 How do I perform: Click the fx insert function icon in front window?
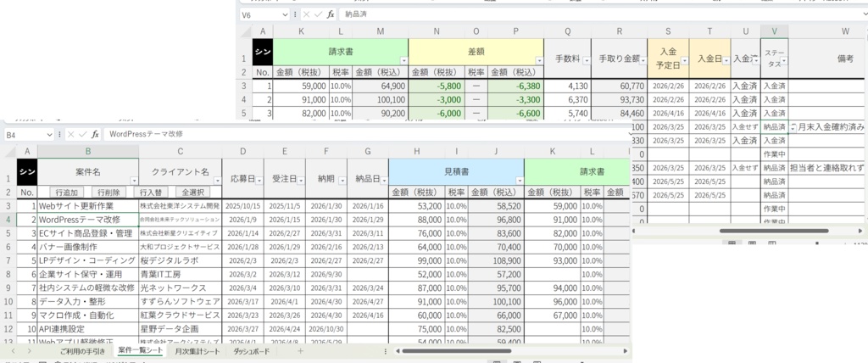pos(95,134)
